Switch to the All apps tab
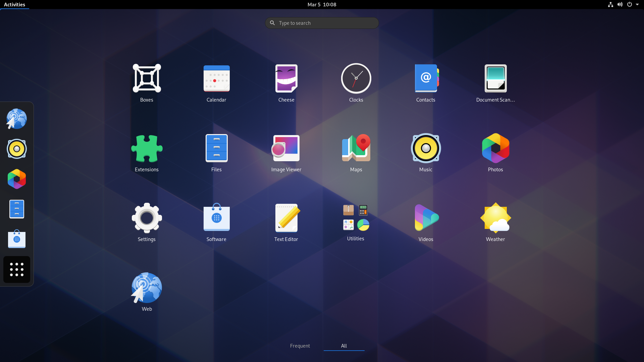This screenshot has height=362, width=644. click(x=344, y=346)
